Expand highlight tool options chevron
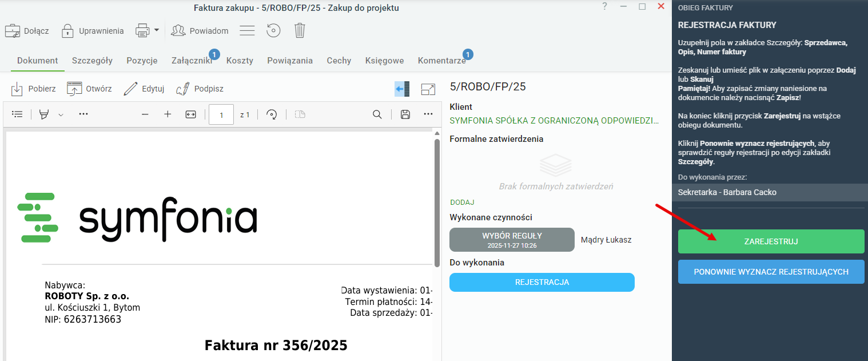The width and height of the screenshot is (868, 361). 61,114
